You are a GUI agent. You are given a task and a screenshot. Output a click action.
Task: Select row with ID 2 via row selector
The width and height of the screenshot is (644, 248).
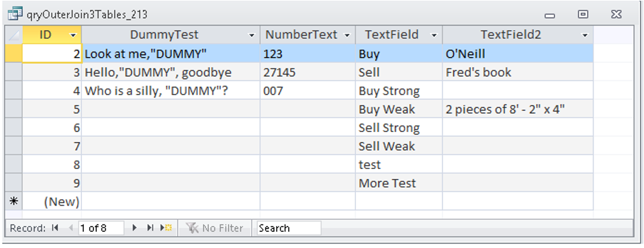click(13, 54)
